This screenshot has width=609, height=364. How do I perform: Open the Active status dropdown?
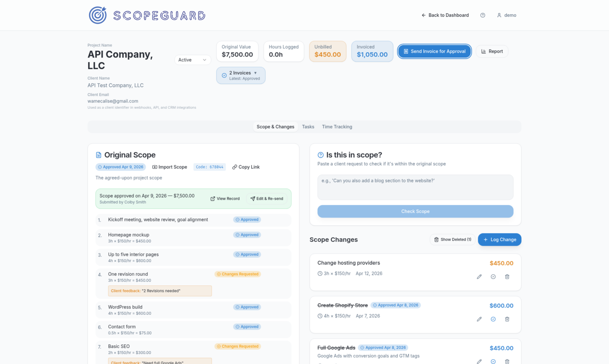coord(192,60)
